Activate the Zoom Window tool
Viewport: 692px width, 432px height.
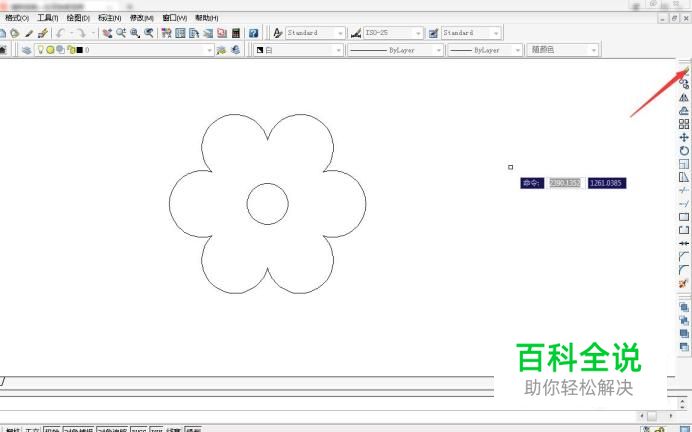point(135,33)
